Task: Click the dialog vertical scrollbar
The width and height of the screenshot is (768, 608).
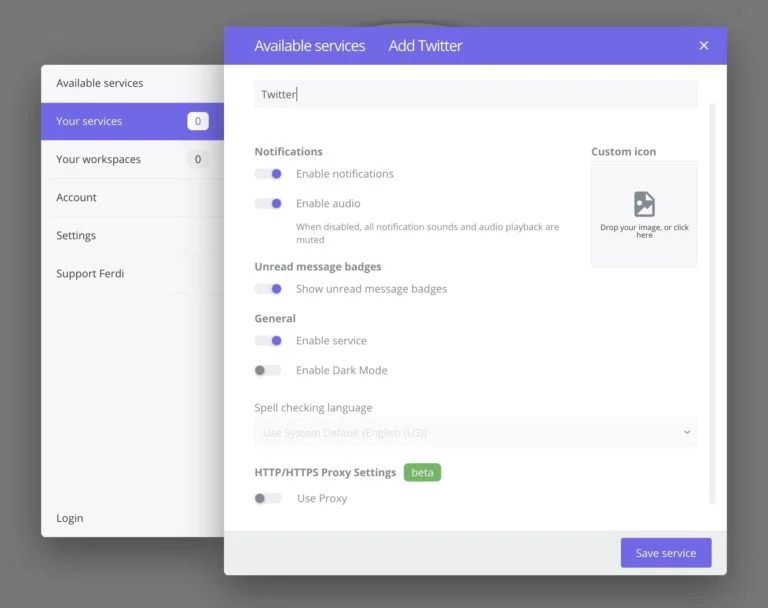Action: point(712,303)
